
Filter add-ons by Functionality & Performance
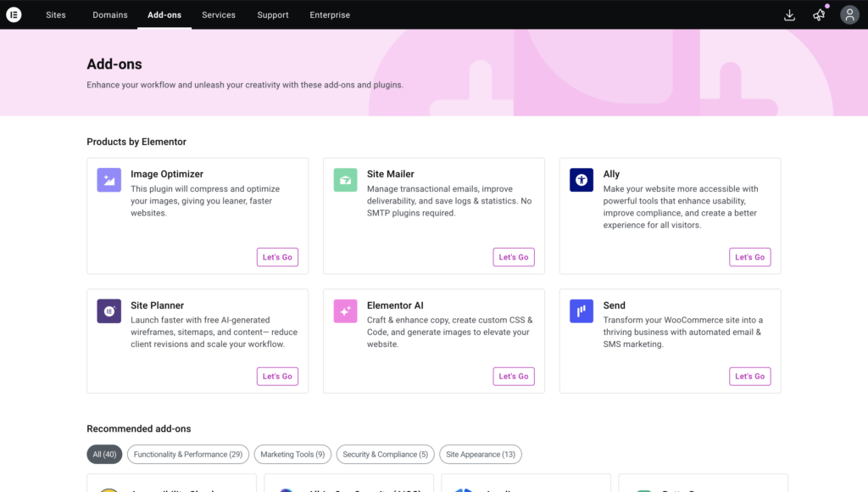[188, 455]
